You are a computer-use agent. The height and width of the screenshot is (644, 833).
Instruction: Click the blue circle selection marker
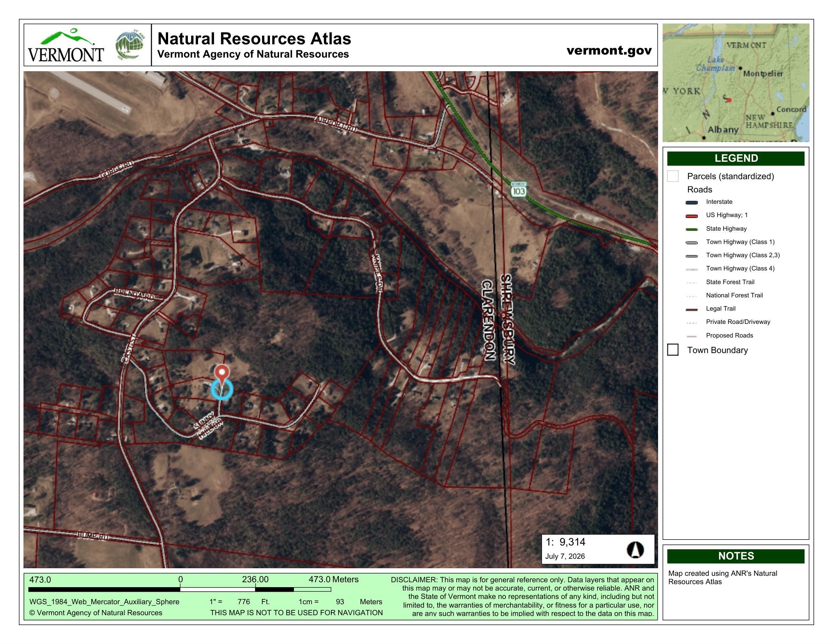(222, 389)
